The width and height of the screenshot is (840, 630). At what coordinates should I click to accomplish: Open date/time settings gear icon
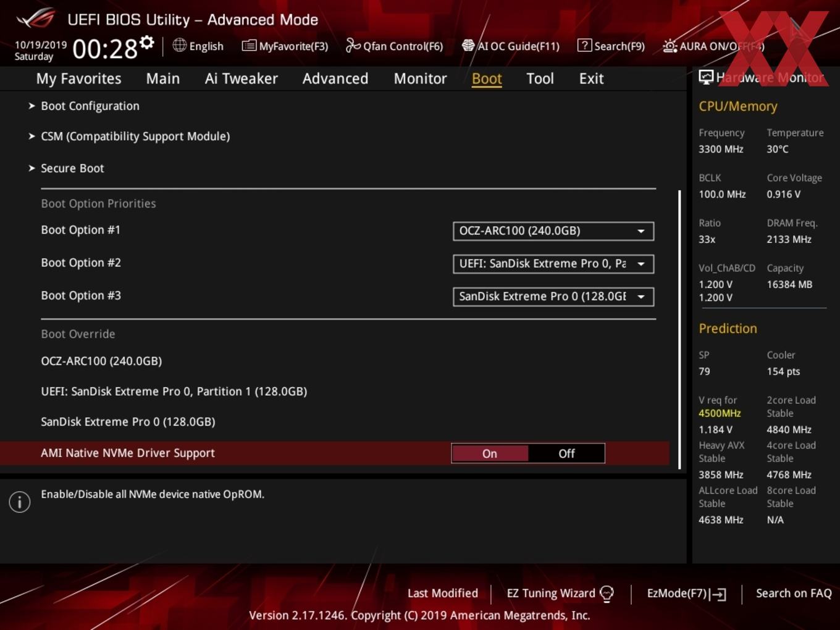click(146, 43)
